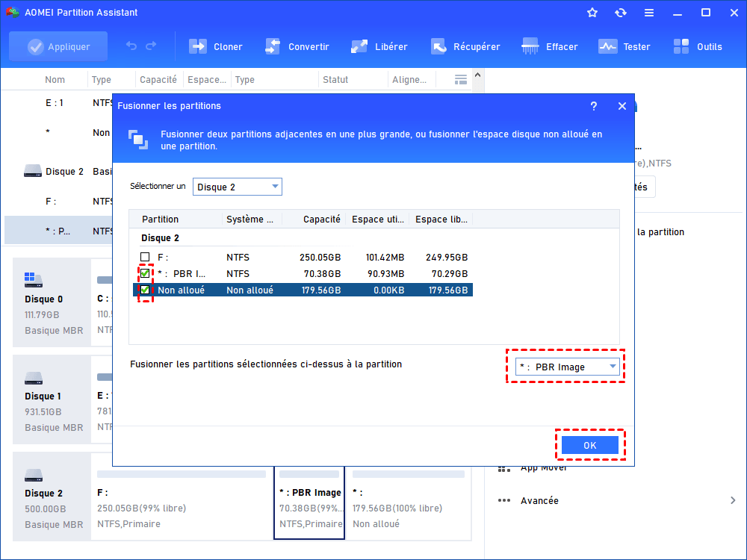Select the 179.56GB capacity cell in the Non alloué row
This screenshot has height=560, width=747.
coord(321,290)
